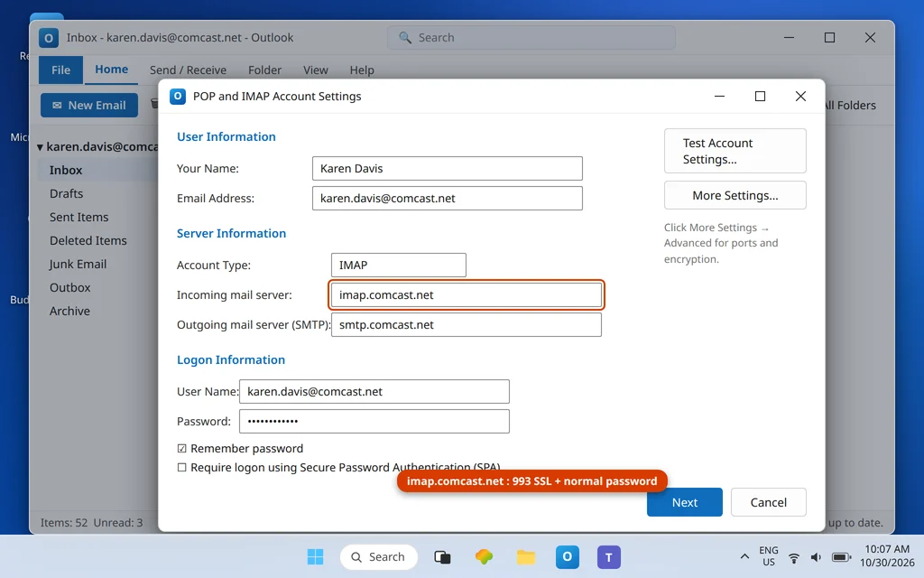Open the Archive folder

(x=69, y=311)
